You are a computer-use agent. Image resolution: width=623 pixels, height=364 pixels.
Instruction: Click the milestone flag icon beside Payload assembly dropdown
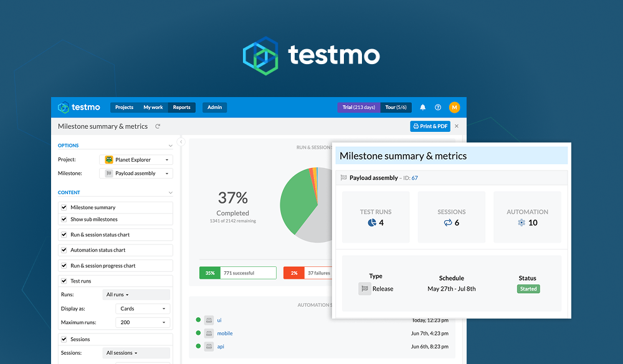(x=109, y=173)
